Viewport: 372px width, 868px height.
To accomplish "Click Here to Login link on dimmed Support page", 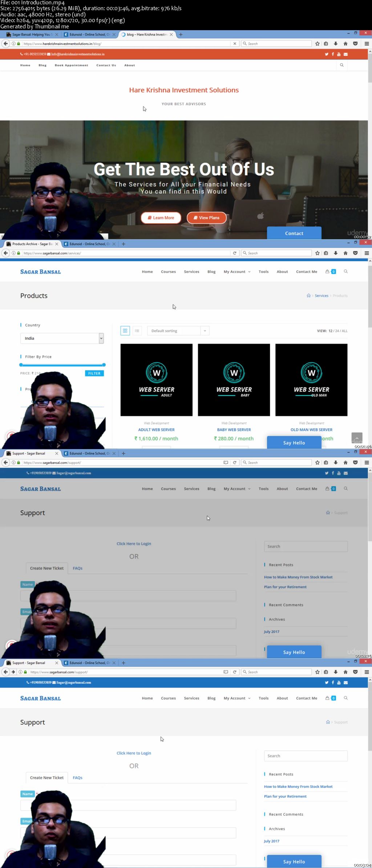I will click(x=134, y=544).
